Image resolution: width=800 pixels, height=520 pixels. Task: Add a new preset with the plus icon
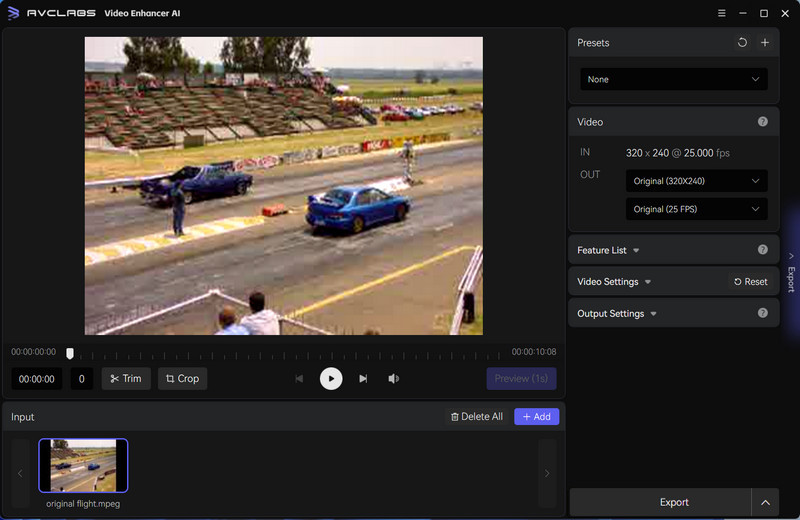[765, 43]
